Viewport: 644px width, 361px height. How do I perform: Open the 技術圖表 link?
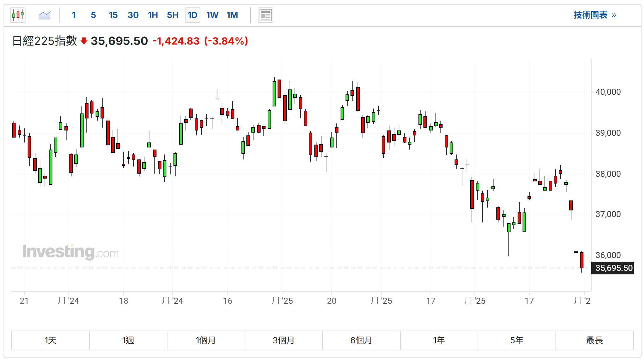(x=595, y=15)
